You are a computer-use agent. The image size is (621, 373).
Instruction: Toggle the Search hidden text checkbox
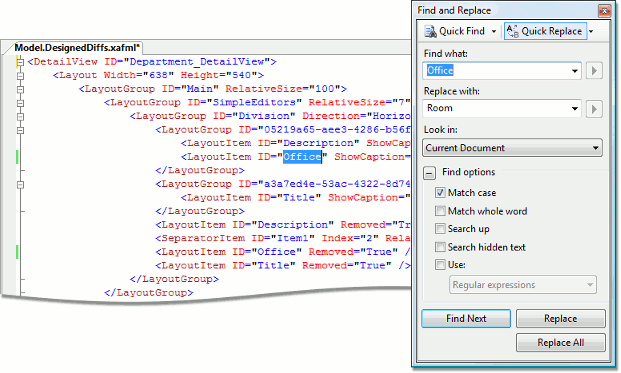[440, 247]
